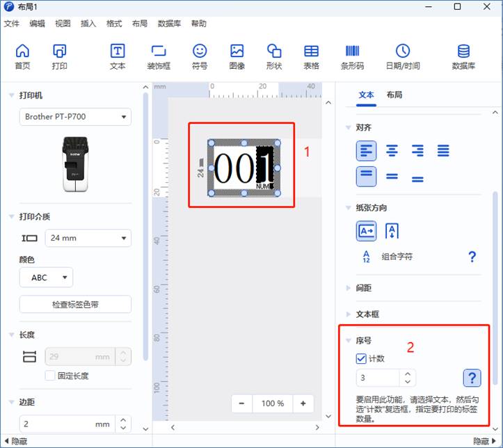Open help for 序号 numbering
Screen dimensions: 503x448
472,378
